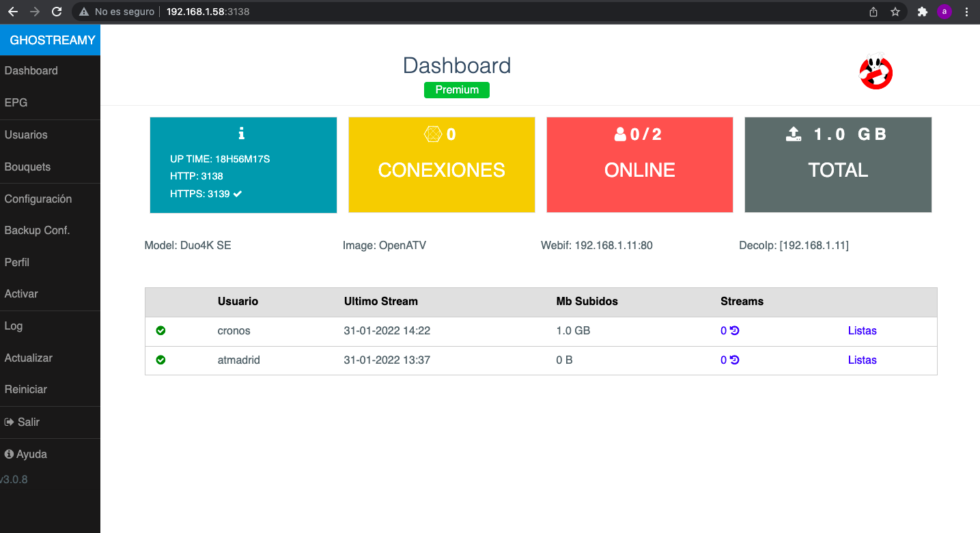980x533 pixels.
Task: Open the browser profile avatar
Action: [944, 12]
